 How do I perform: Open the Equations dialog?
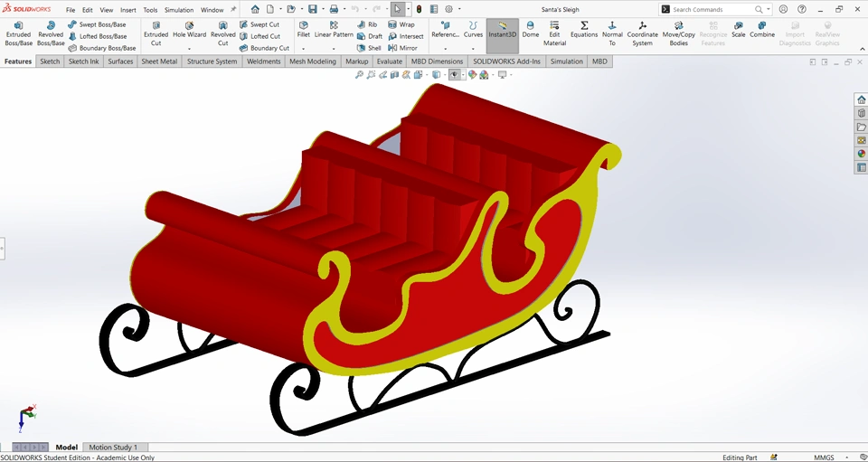tap(584, 30)
